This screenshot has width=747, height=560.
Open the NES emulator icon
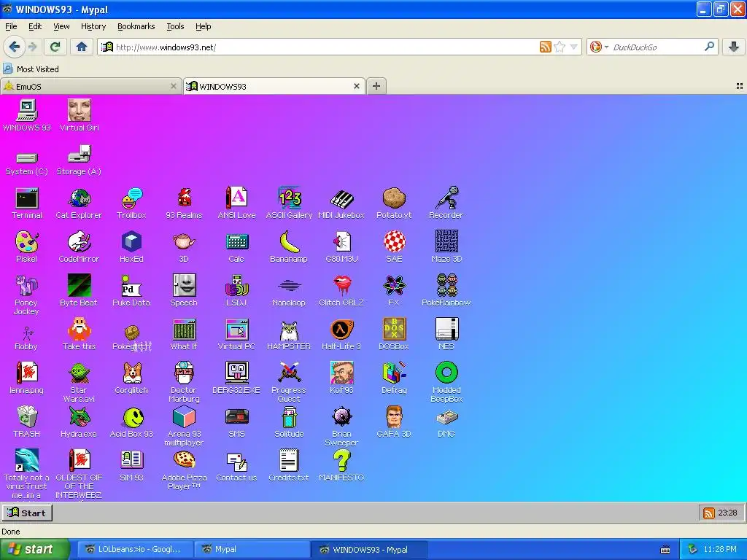[x=446, y=335]
